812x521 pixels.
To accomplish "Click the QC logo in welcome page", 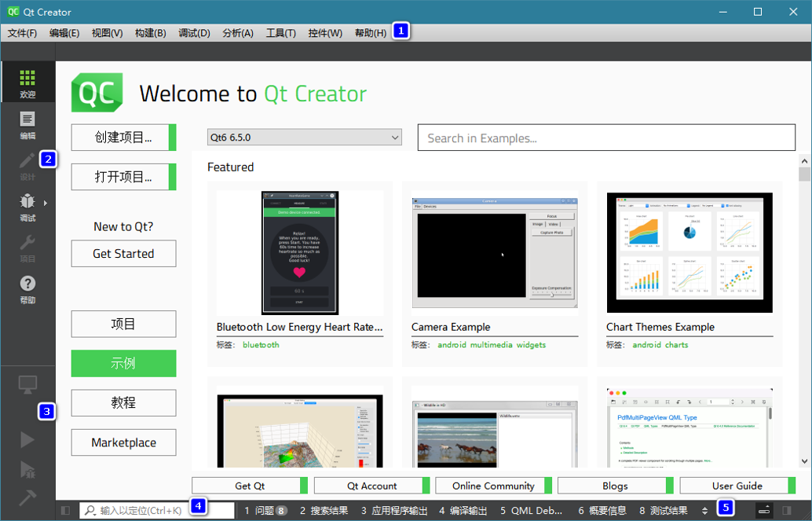I will pos(97,93).
